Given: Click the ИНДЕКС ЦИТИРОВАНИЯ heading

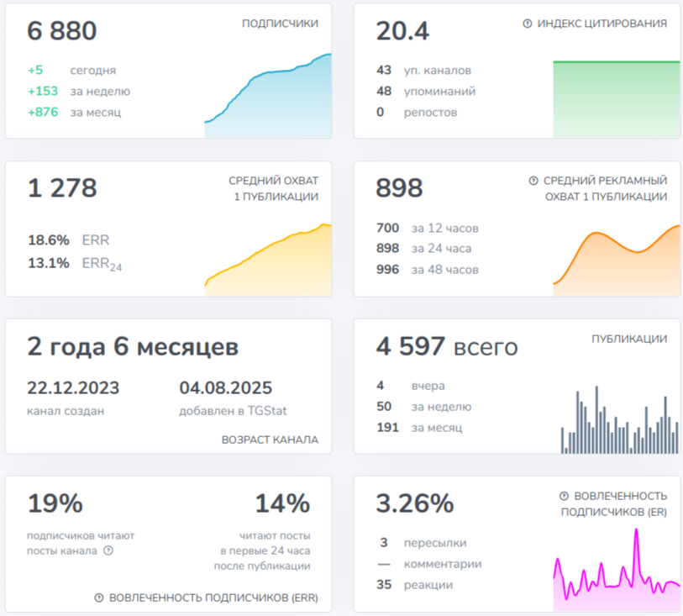Looking at the screenshot, I should [x=602, y=24].
